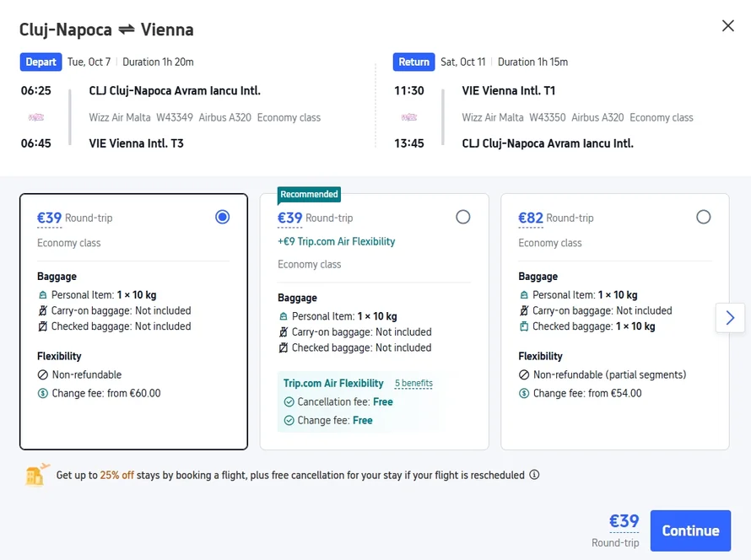Click the dashed-underlined €39 price in first card
This screenshot has width=751, height=560.
coord(50,217)
